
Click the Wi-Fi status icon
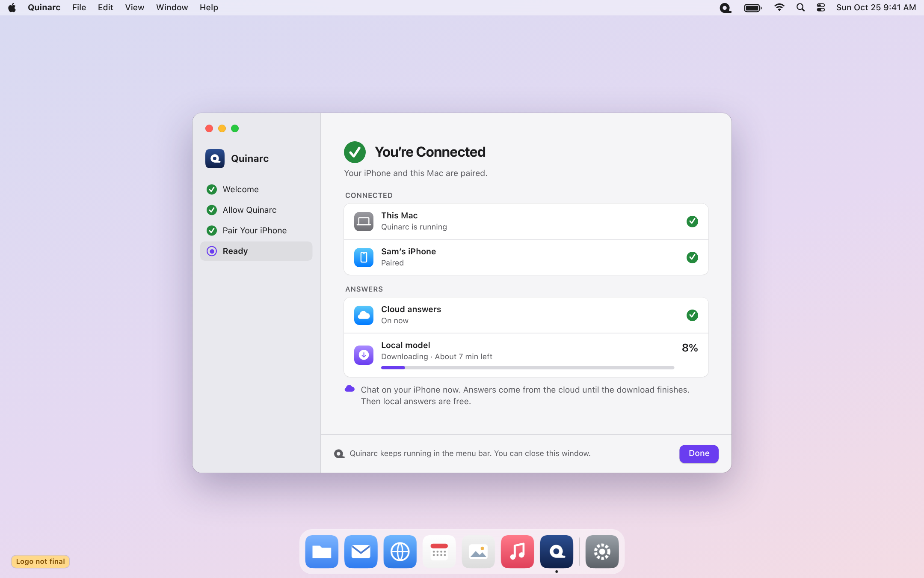pyautogui.click(x=779, y=8)
